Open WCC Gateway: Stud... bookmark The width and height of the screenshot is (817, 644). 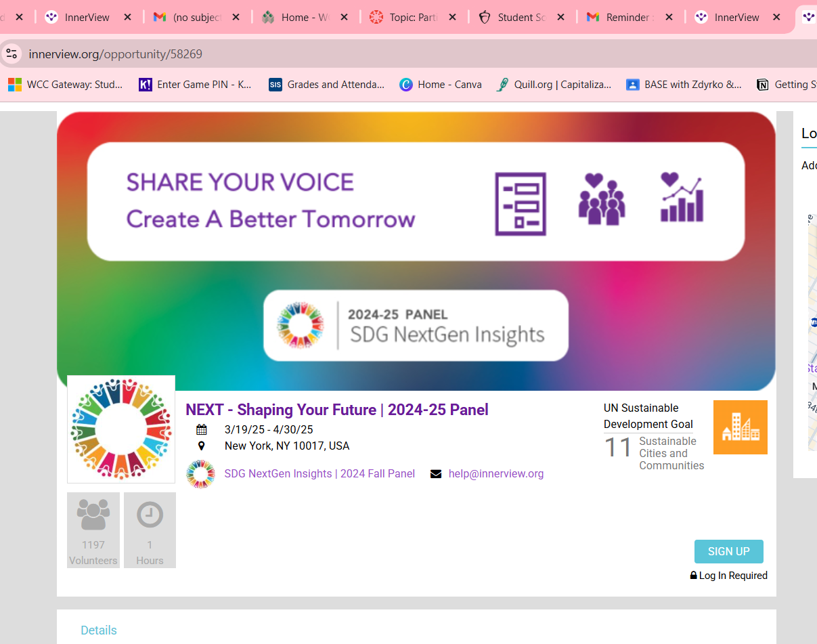66,85
